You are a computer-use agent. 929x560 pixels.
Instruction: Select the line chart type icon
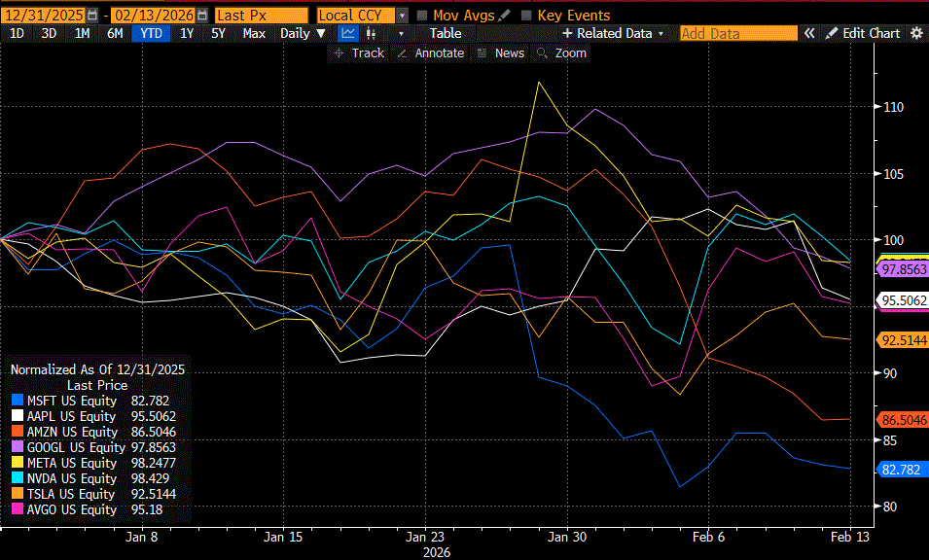[x=348, y=33]
